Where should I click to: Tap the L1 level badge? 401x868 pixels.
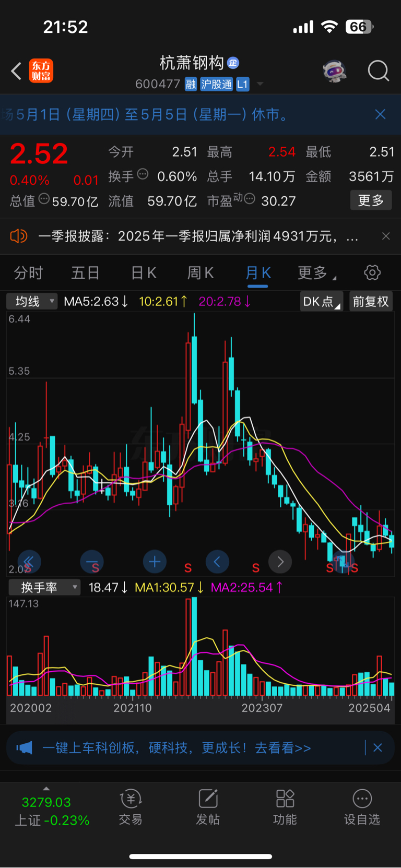click(x=243, y=84)
